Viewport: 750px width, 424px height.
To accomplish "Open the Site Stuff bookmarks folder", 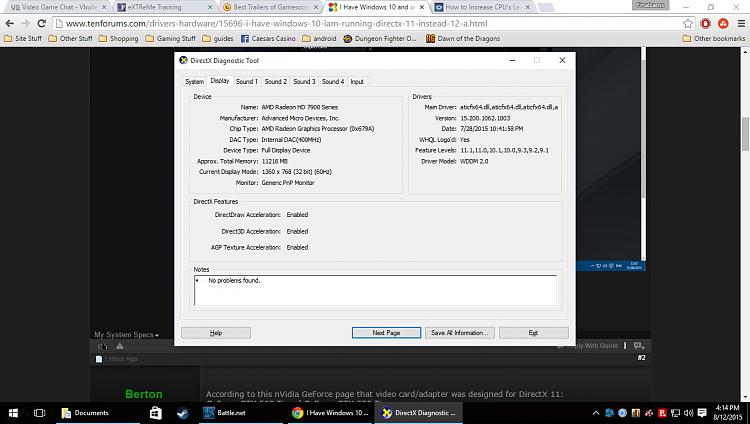I will (23, 38).
